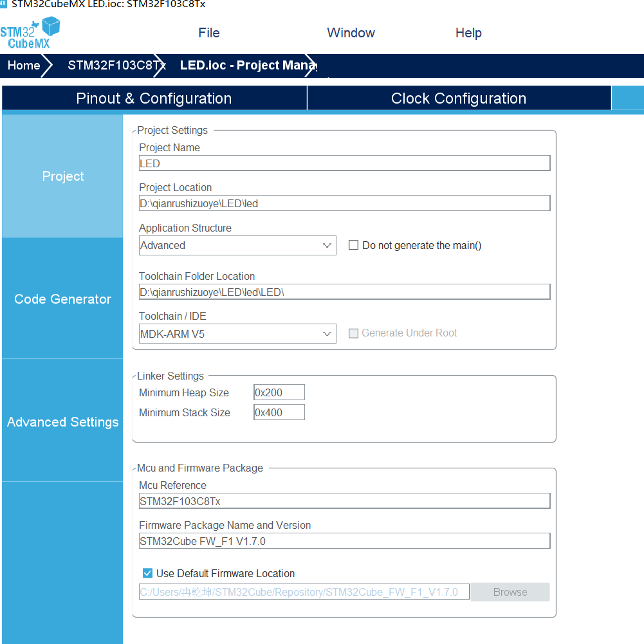Click the 'Mcu and Firmware Package' label
This screenshot has height=644, width=644.
click(199, 468)
